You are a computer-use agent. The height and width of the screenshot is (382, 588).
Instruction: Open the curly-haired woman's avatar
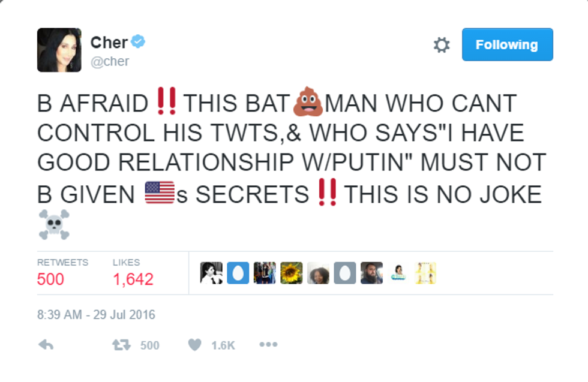pos(319,273)
